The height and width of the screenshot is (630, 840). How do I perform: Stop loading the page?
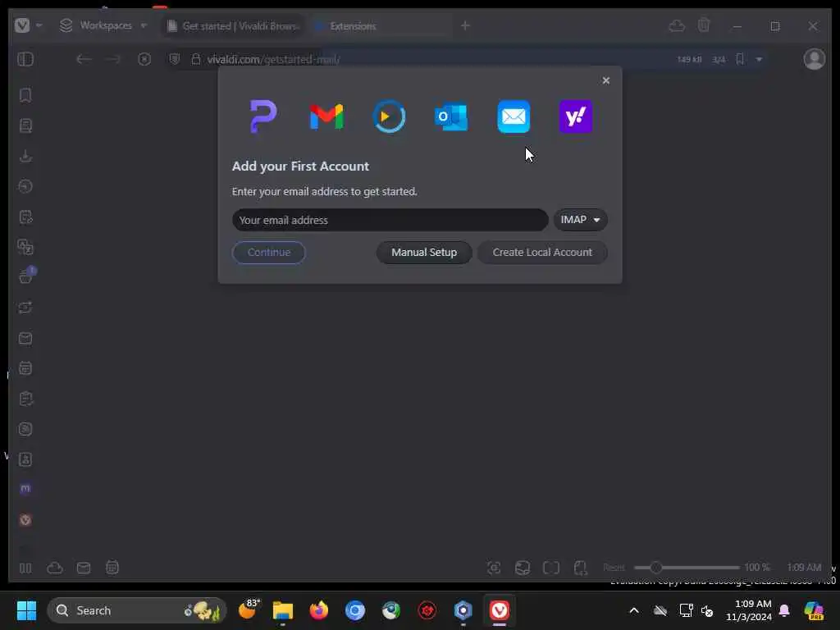click(144, 59)
